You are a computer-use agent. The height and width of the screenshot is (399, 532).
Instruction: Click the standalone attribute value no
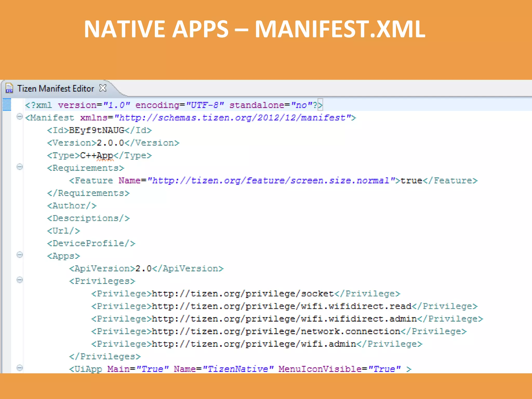pyautogui.click(x=301, y=105)
